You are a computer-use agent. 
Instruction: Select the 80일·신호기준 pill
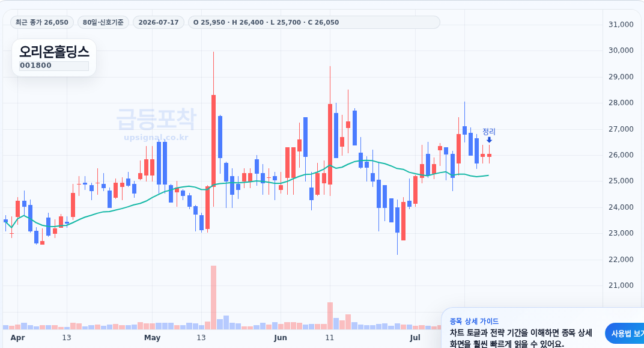point(103,22)
